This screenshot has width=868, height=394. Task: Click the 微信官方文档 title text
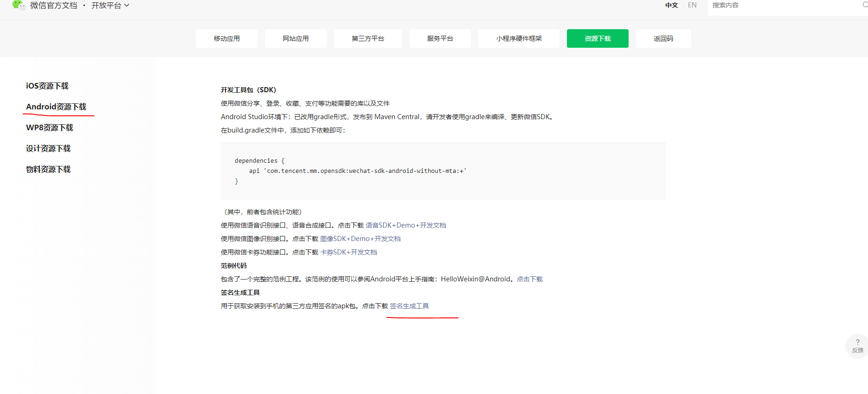(54, 6)
